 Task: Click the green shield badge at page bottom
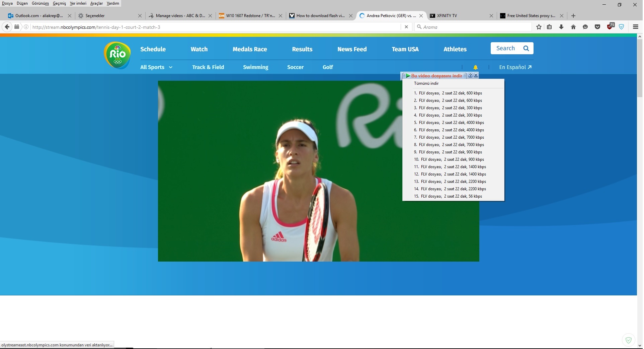click(628, 340)
